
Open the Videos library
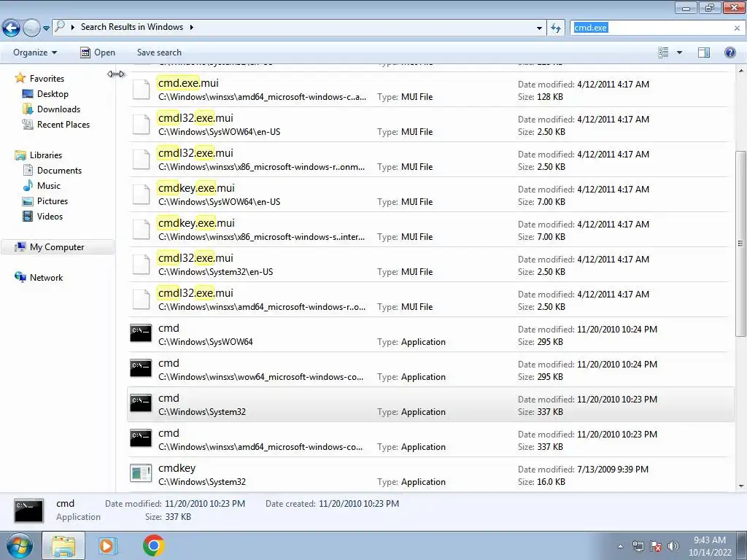(50, 216)
